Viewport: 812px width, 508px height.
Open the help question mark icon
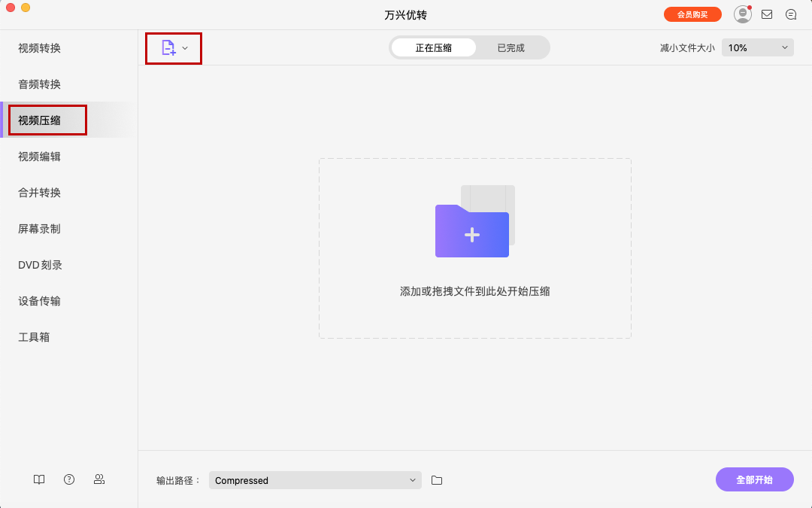[68, 479]
